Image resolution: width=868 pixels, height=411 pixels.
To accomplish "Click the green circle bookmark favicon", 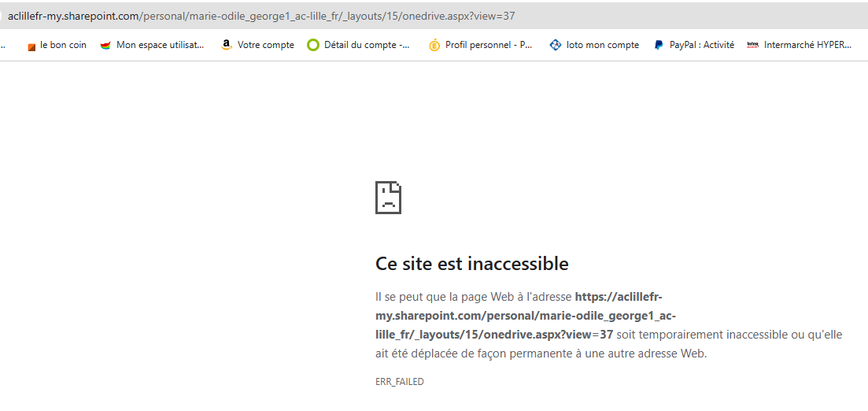I will (313, 46).
